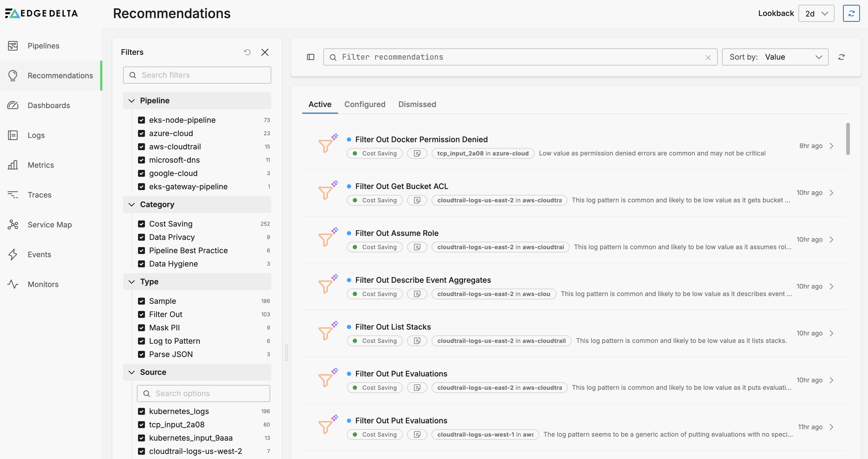Click the note icon on Filter Out Assume Role
Viewport: 868px width, 459px height.
417,247
